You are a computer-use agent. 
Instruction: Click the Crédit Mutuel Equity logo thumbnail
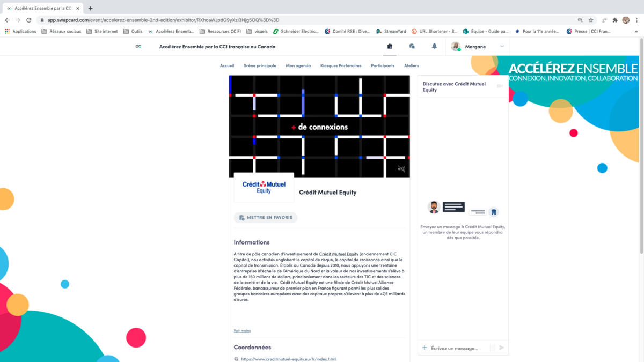click(x=264, y=187)
